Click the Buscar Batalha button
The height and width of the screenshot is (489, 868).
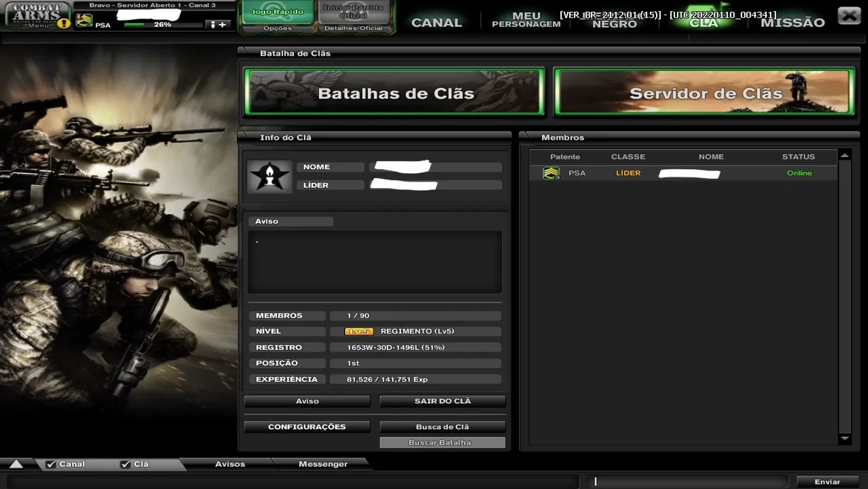point(442,443)
